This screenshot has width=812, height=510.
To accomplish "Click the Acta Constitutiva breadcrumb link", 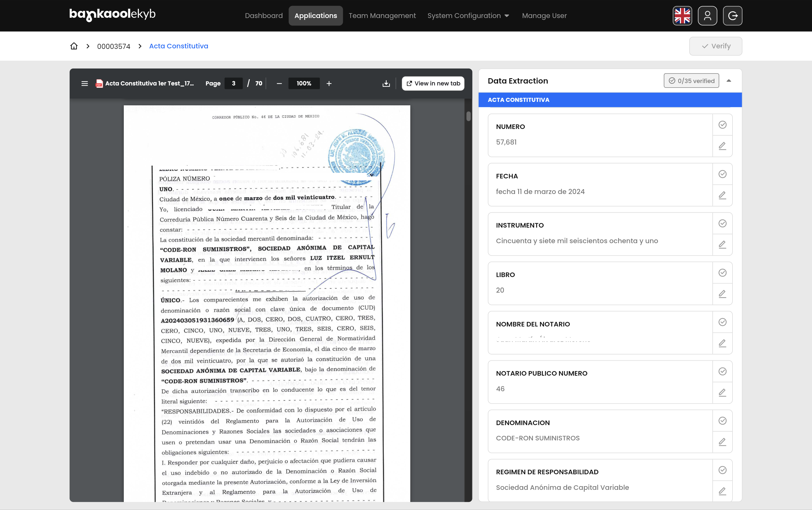I will [x=179, y=46].
